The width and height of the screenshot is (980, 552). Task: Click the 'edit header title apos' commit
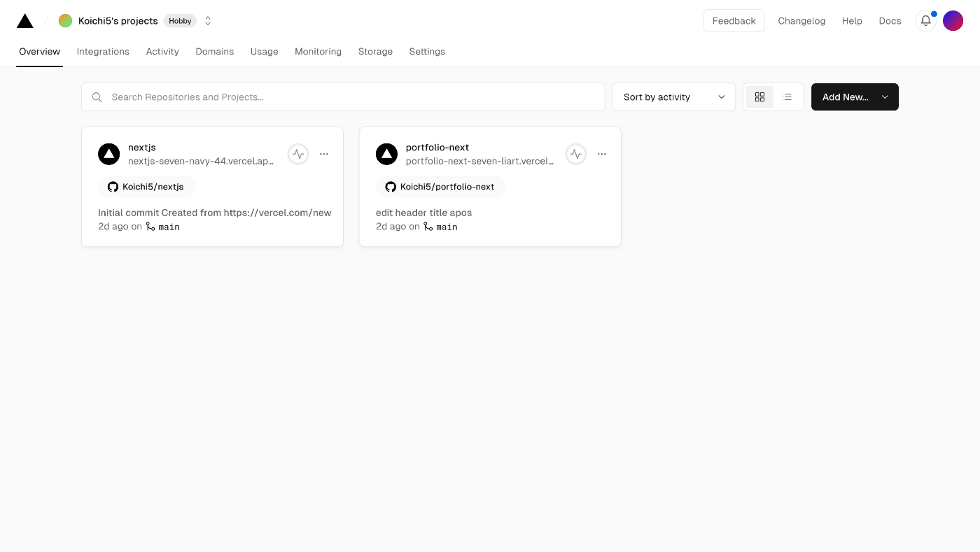coord(424,213)
